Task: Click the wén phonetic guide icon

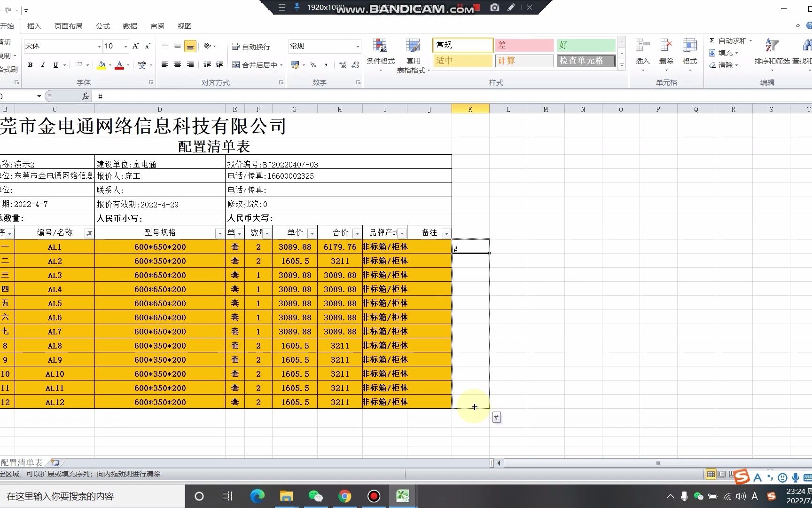Action: point(142,65)
